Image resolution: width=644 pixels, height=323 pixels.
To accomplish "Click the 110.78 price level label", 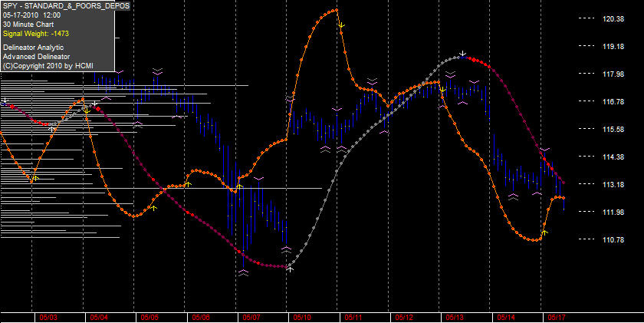I will 613,239.
